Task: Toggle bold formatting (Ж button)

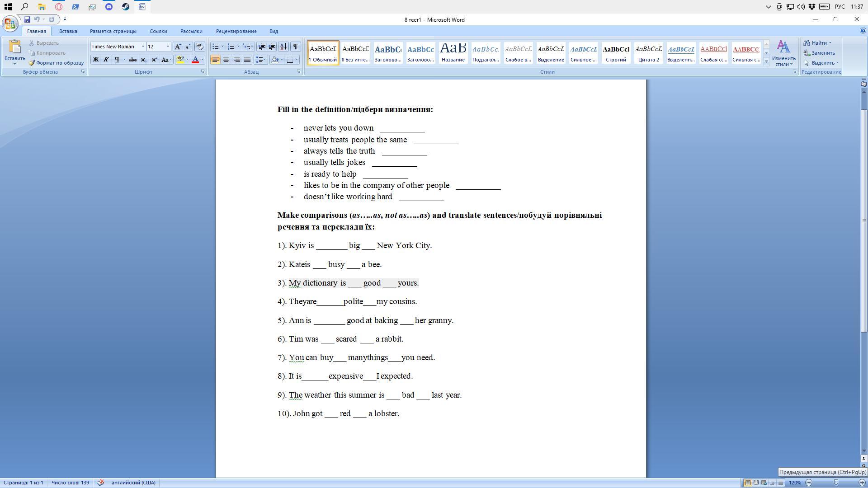Action: (95, 60)
